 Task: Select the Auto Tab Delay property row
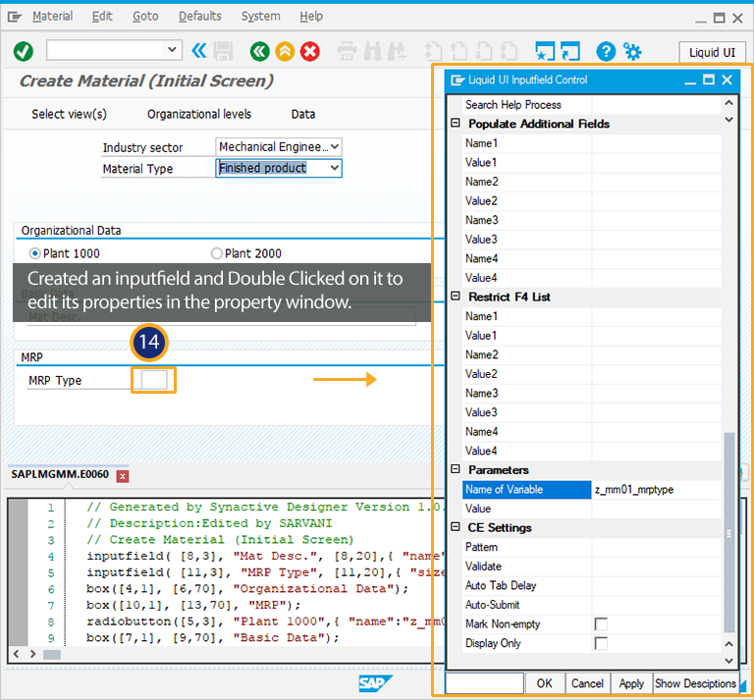click(x=592, y=585)
